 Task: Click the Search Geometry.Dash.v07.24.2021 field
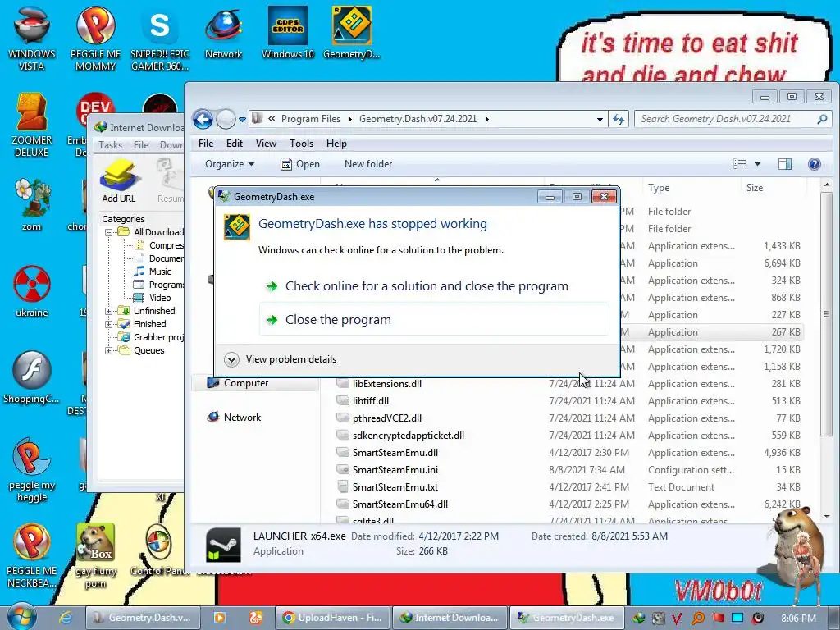[x=733, y=119]
